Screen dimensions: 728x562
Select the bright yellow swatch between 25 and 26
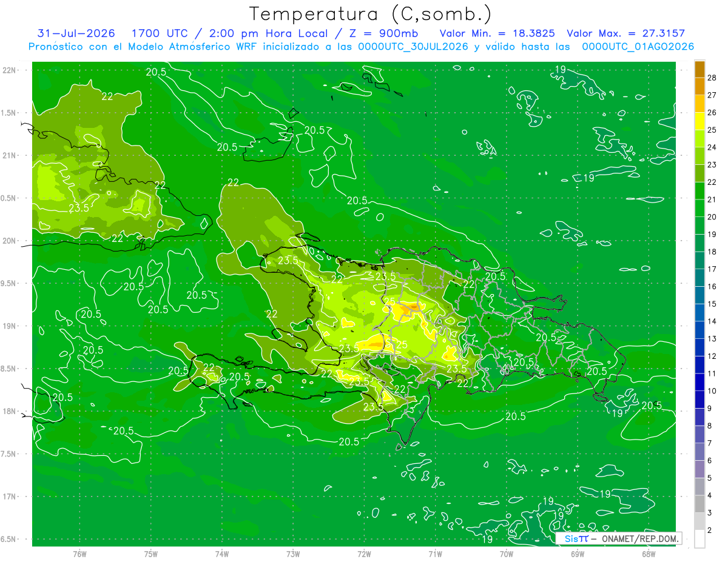click(x=699, y=121)
